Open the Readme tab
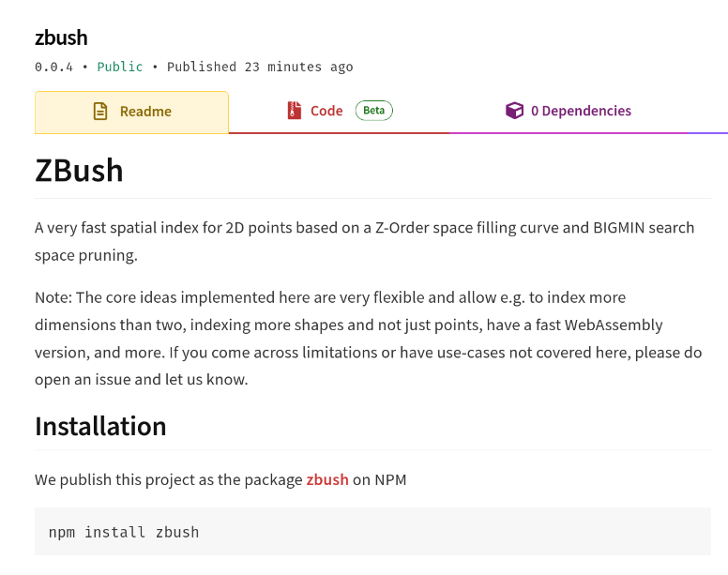Screen dimensions: 728x575 coord(131,113)
